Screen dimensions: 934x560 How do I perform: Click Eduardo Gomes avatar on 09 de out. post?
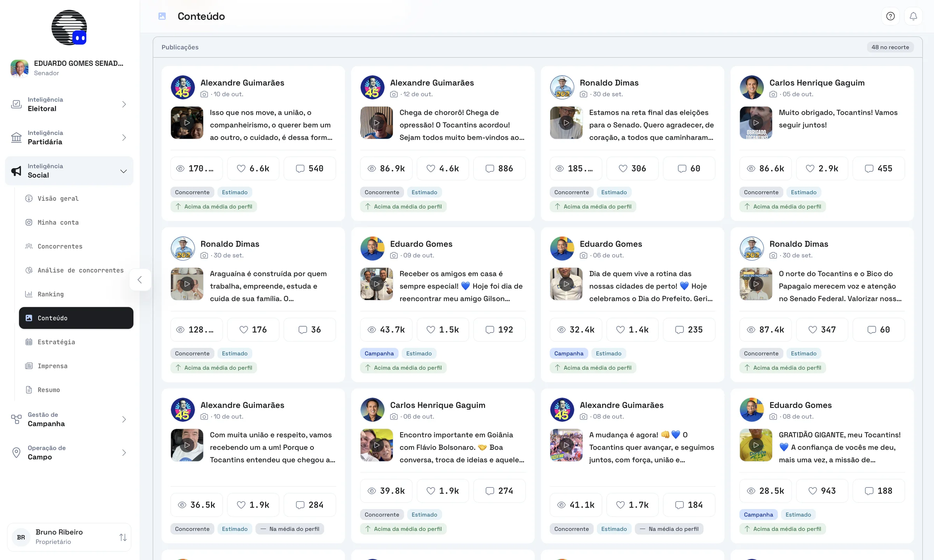pos(372,248)
